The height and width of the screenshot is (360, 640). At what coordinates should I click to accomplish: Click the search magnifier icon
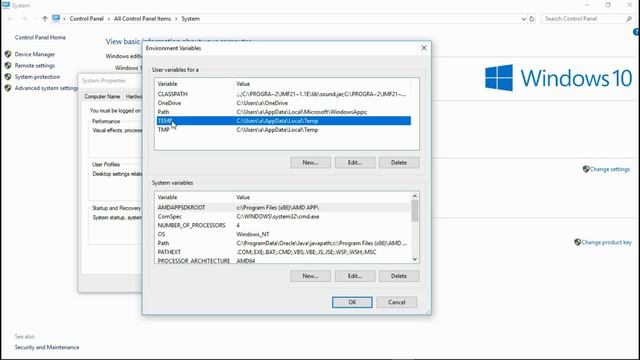(629, 19)
